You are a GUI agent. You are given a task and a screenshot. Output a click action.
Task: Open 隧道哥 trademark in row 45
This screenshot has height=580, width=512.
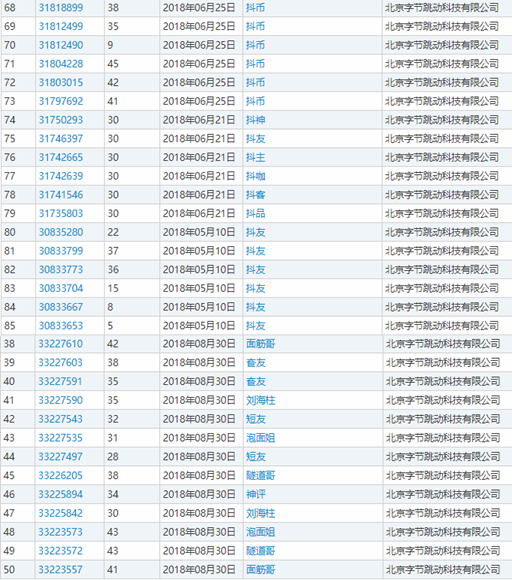click(x=260, y=475)
